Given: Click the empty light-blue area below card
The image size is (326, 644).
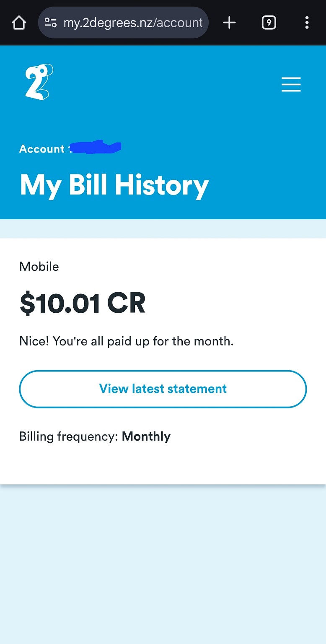Looking at the screenshot, I should tap(163, 562).
